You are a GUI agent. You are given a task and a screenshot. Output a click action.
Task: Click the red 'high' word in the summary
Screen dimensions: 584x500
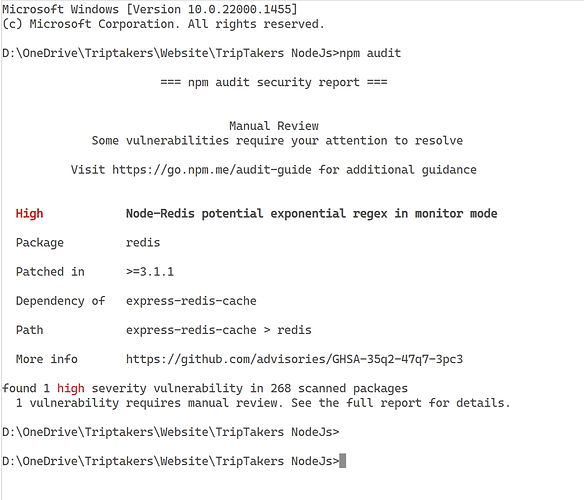click(x=71, y=388)
